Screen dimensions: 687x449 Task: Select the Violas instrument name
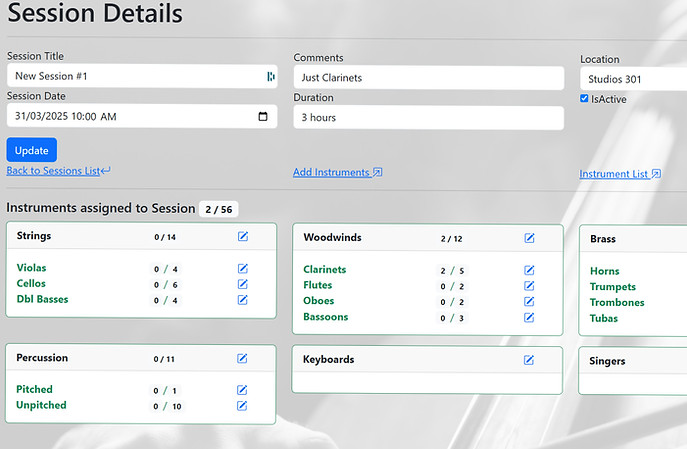32,268
